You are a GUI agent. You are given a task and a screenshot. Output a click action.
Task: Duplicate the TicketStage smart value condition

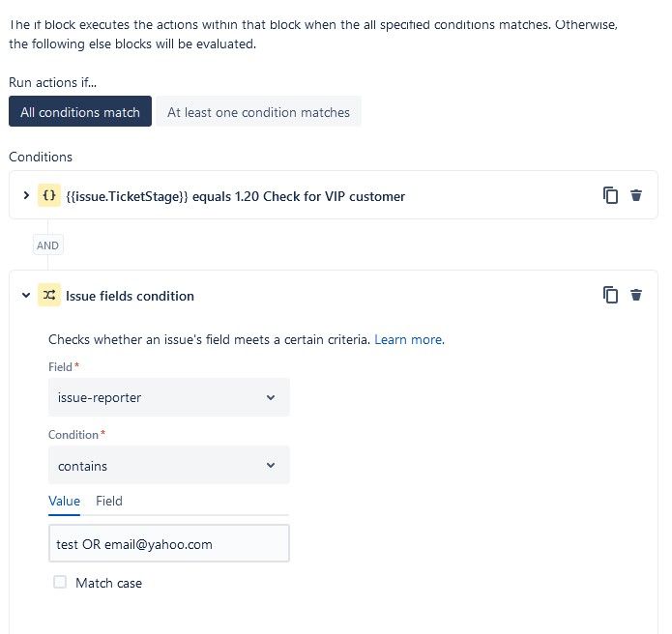pyautogui.click(x=610, y=195)
